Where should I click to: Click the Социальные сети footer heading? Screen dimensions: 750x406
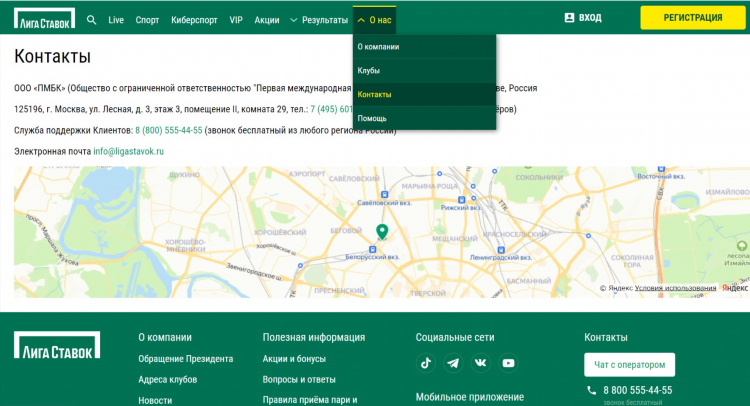455,337
